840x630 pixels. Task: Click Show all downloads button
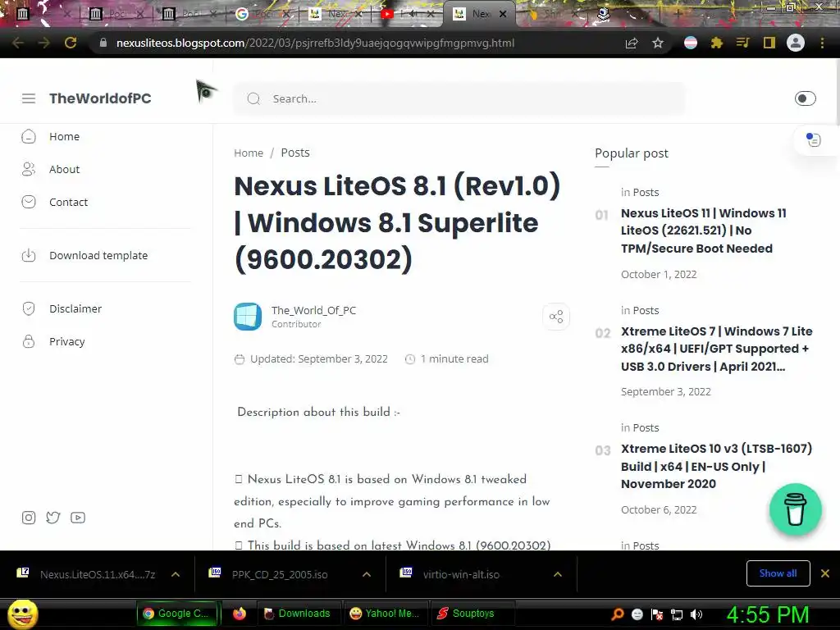[778, 573]
